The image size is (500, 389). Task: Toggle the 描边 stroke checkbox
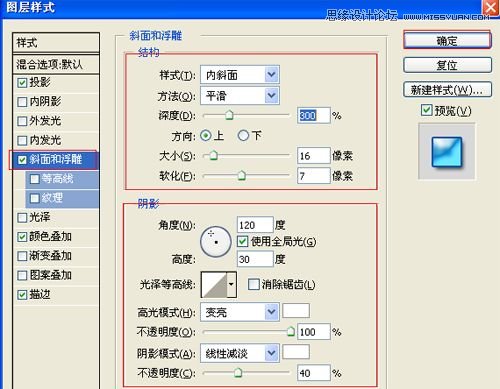[x=22, y=295]
